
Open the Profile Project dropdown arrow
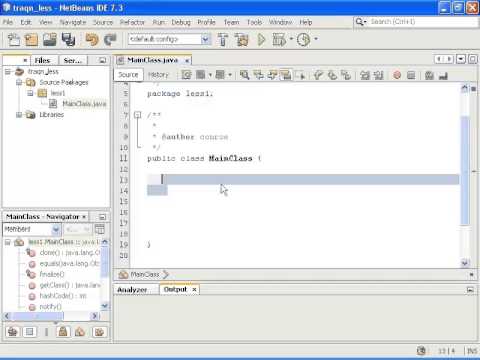click(x=316, y=39)
